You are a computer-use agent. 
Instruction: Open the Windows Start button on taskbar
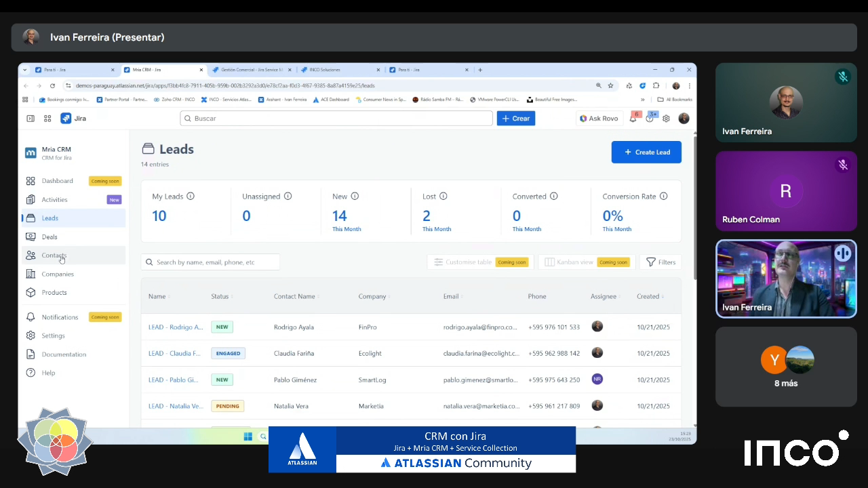248,436
